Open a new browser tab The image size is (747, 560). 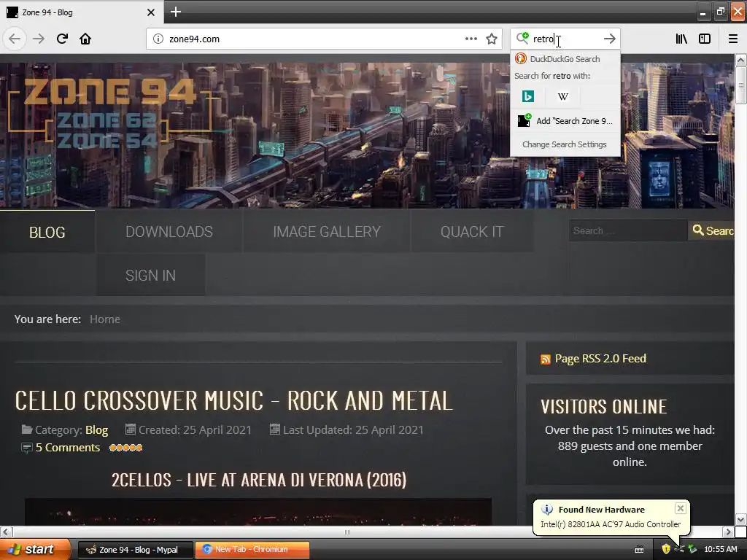point(175,12)
